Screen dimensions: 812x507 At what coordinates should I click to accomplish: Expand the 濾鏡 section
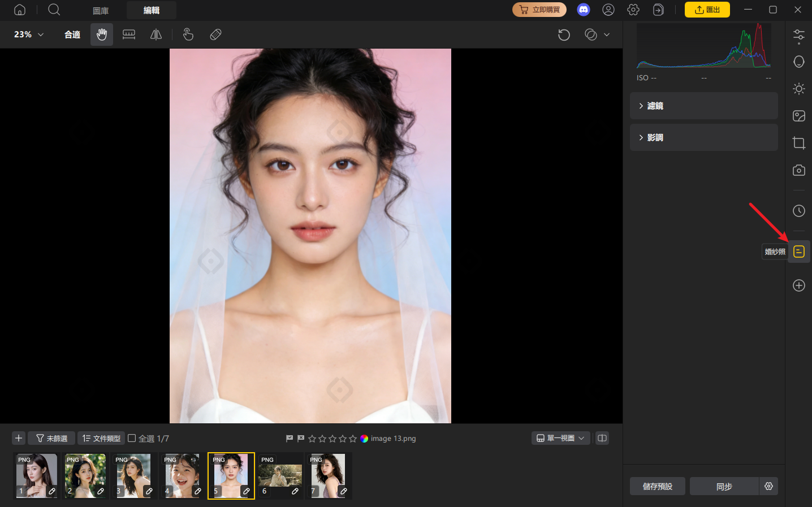(704, 106)
